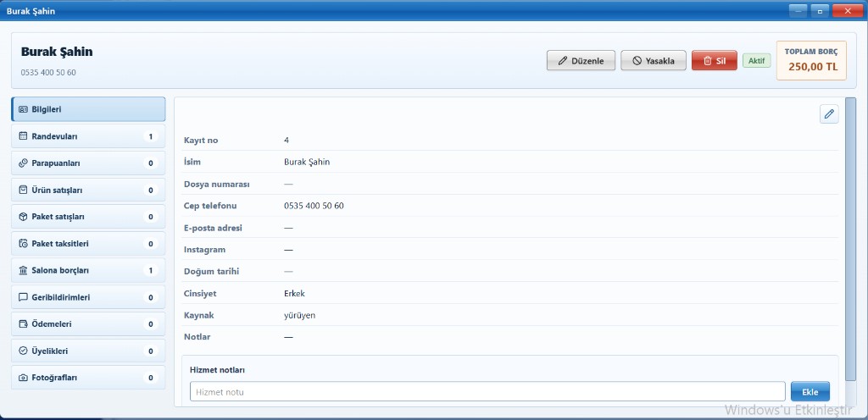This screenshot has height=420, width=868.
Task: Click the Randevuları count badge 1
Action: tap(151, 136)
